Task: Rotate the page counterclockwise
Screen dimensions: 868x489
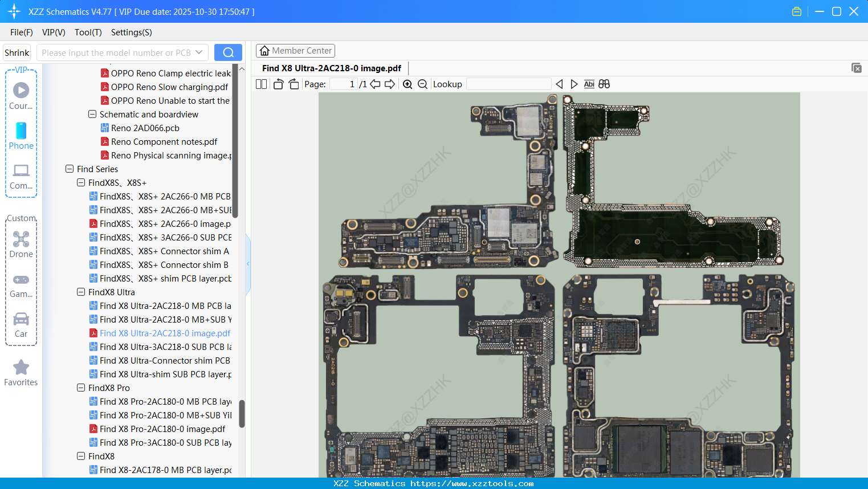Action: coord(278,84)
